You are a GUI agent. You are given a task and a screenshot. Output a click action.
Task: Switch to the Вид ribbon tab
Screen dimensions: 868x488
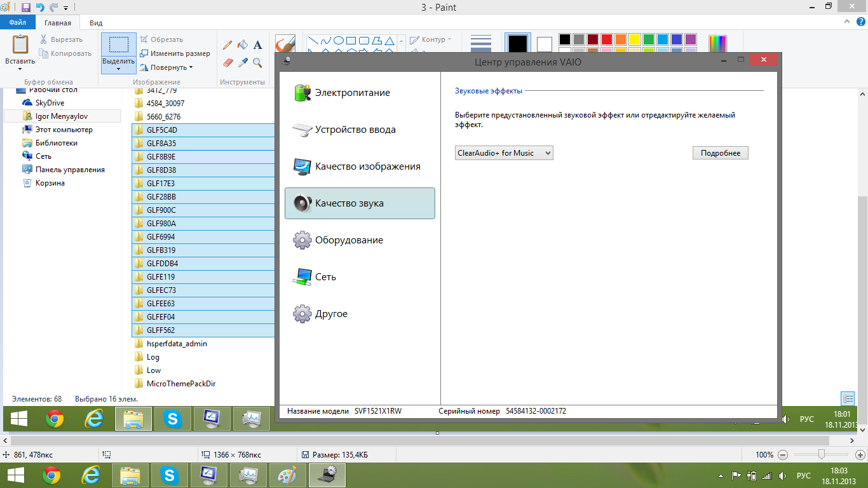click(x=96, y=23)
